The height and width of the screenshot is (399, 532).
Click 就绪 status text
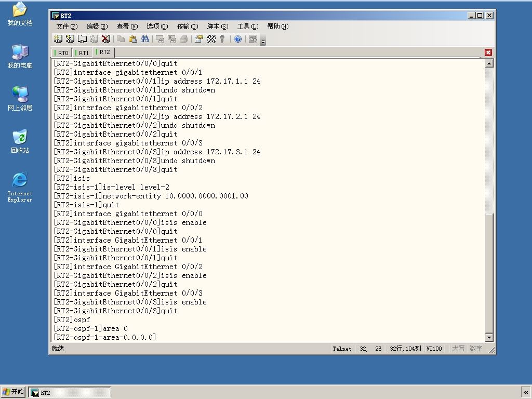[x=58, y=349]
